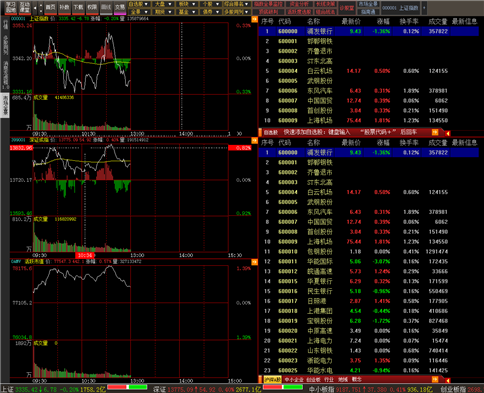Image resolution: width=484 pixels, height=393 pixels.
Task: Click the 下载 toolbar button
Action: pyautogui.click(x=78, y=7)
